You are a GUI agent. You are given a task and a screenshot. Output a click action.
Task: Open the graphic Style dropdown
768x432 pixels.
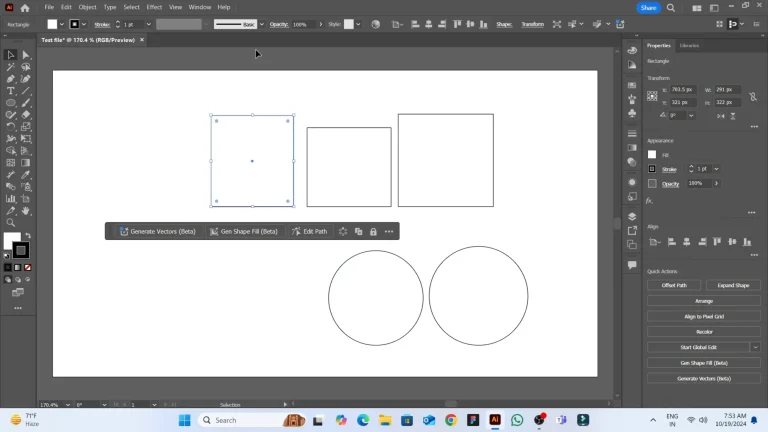coord(358,24)
